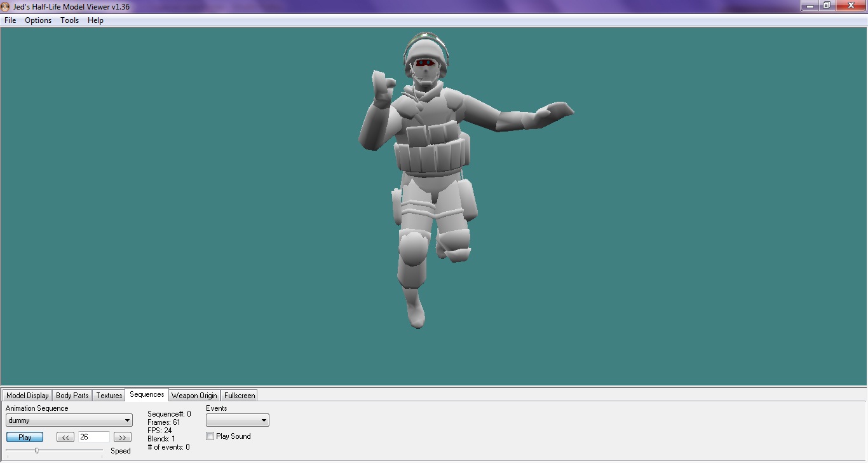Switch to the Model Display tab

click(27, 396)
